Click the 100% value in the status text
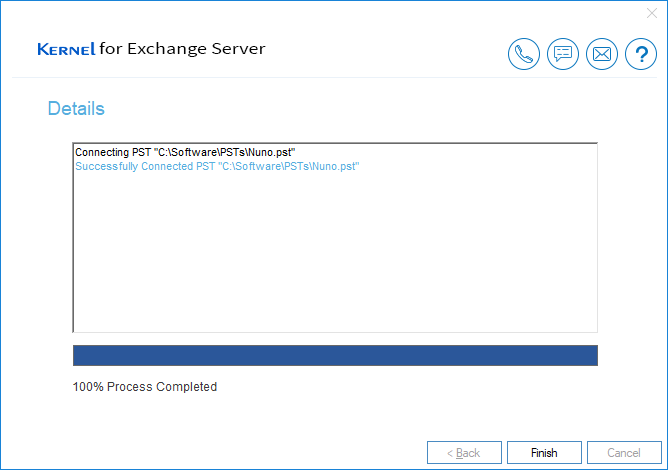This screenshot has height=470, width=668. pos(88,386)
